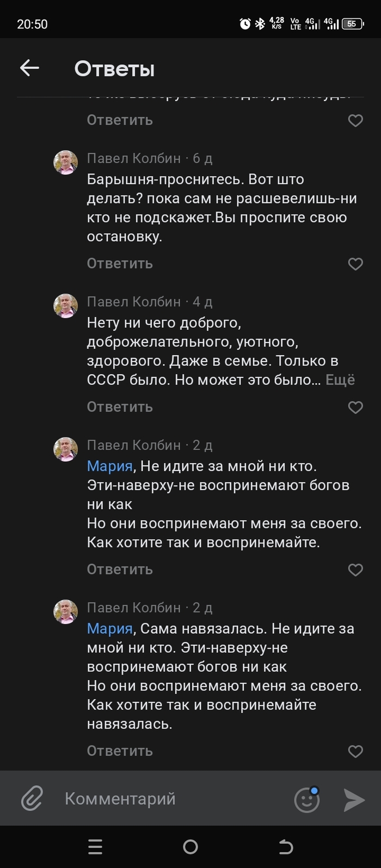Open Павел Колбин avatar on 6-day-old comment
Screen dimensions: 381x868
(65, 162)
